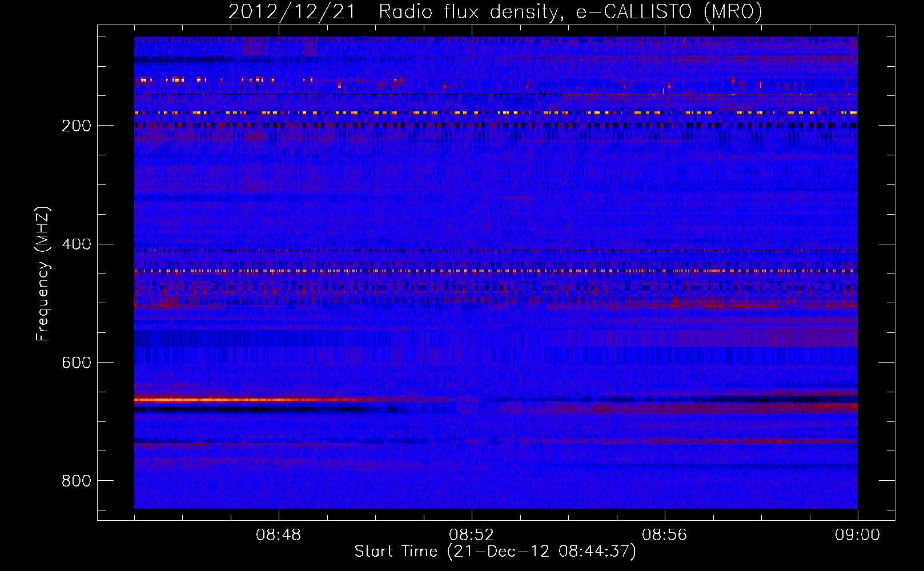
Task: Click the 08:48 time axis label
Action: pyautogui.click(x=278, y=535)
